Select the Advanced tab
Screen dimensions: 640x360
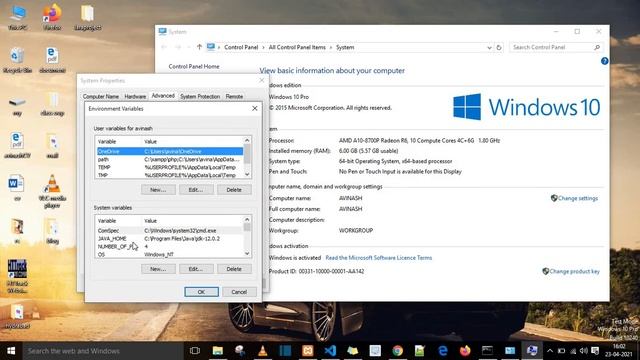pyautogui.click(x=163, y=96)
